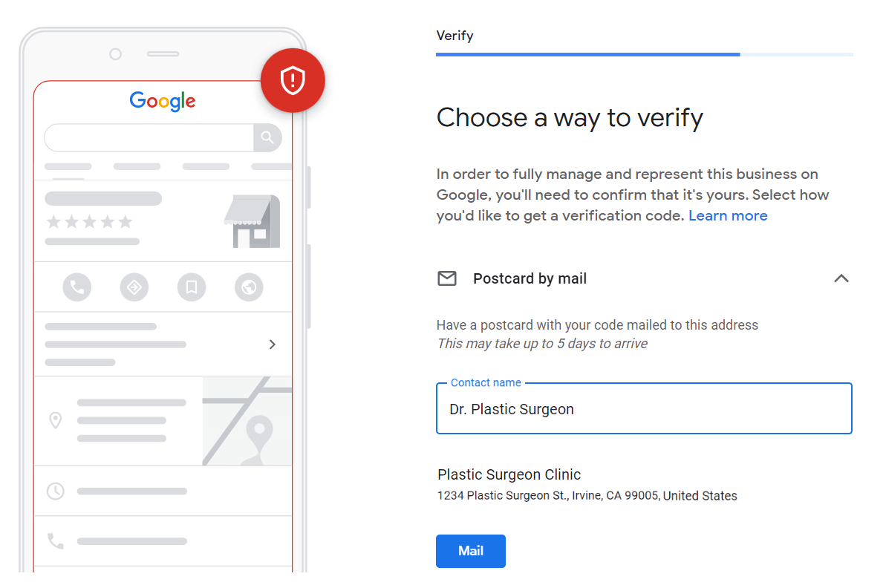The width and height of the screenshot is (886, 588).
Task: Tap the bookmark save icon in the mockup
Action: (191, 287)
